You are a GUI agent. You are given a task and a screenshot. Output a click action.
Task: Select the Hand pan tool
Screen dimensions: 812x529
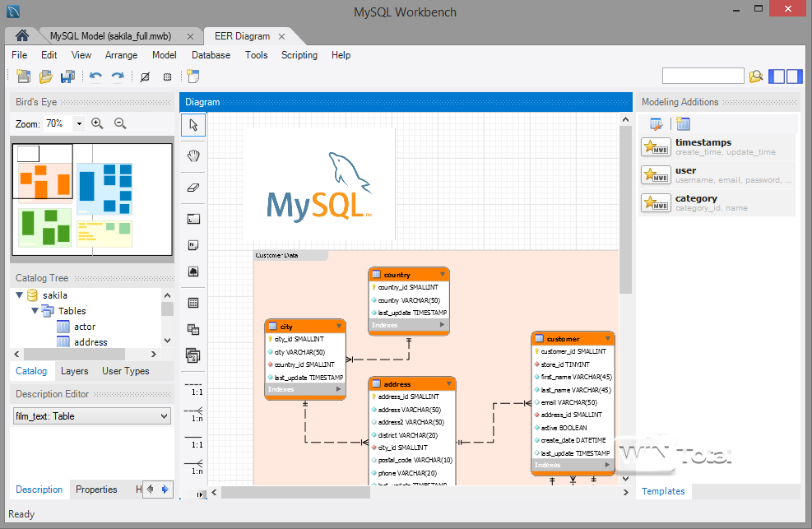coord(194,155)
